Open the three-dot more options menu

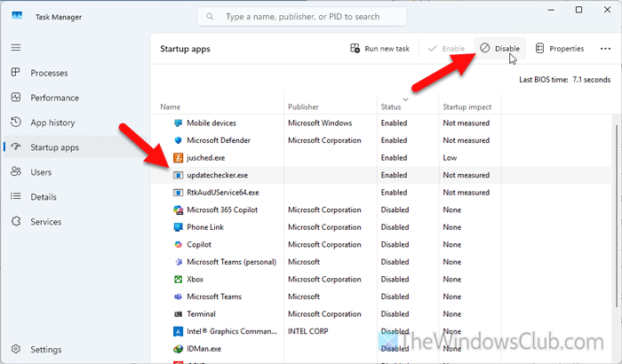click(606, 48)
